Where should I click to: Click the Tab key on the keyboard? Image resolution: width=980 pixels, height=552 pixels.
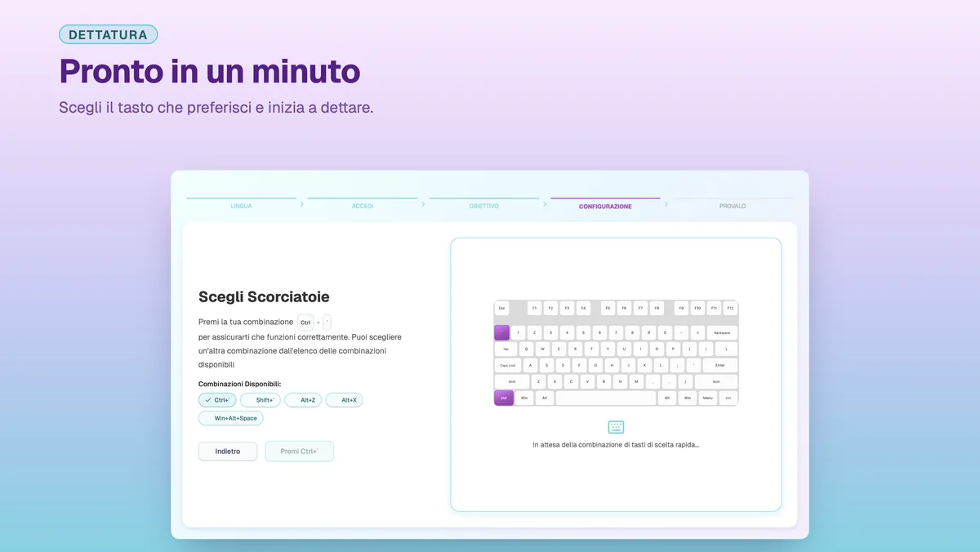[x=506, y=349]
